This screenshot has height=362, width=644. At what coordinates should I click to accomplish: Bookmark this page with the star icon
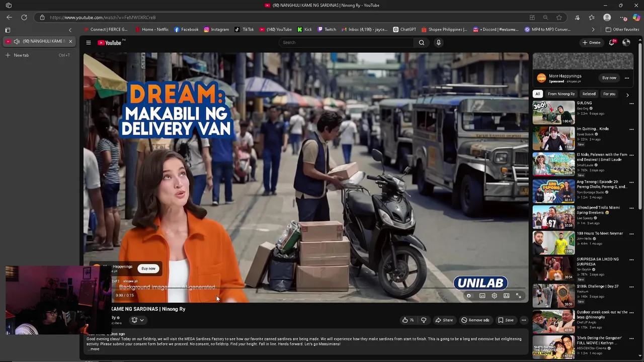click(559, 18)
